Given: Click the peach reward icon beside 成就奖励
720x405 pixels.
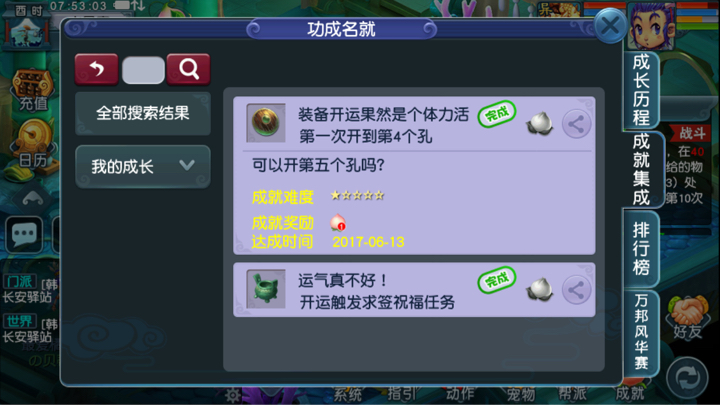Looking at the screenshot, I should pyautogui.click(x=338, y=223).
